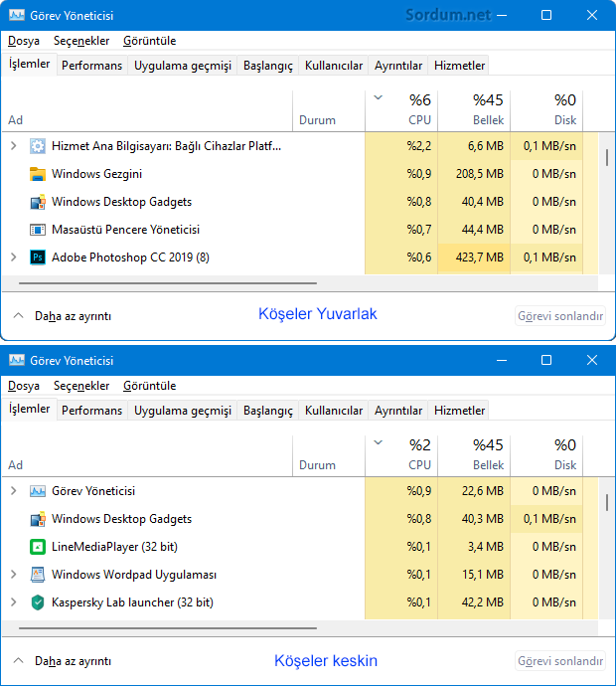Select the Windows Wordpad Uygulaması icon
The width and height of the screenshot is (616, 686).
(x=38, y=575)
